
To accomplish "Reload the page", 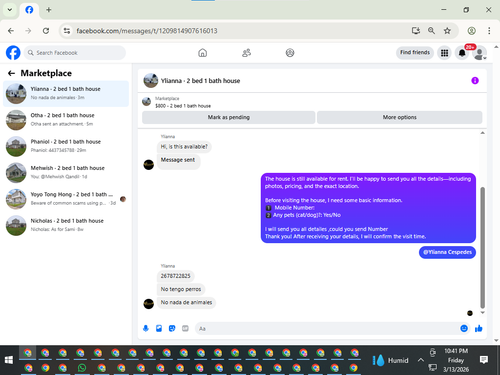I will [x=46, y=31].
